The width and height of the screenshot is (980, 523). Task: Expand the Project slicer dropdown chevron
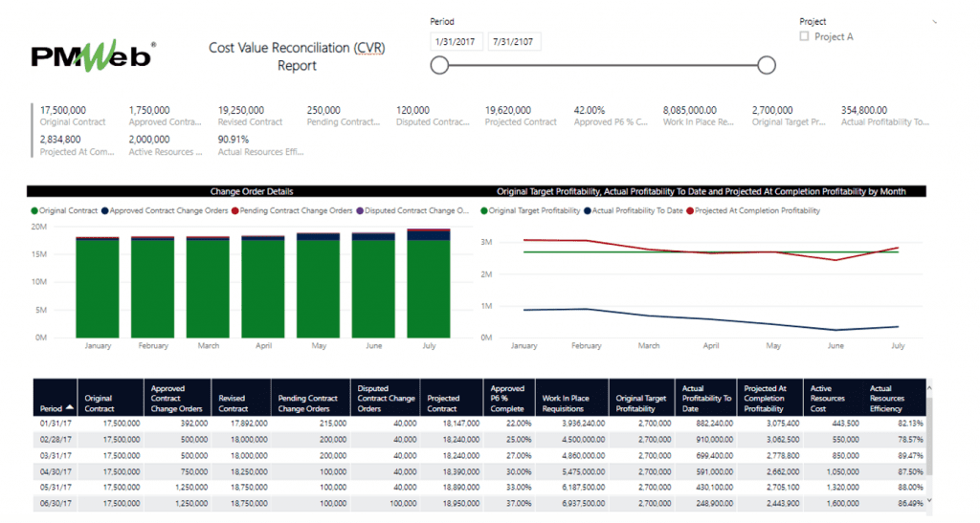tap(934, 22)
